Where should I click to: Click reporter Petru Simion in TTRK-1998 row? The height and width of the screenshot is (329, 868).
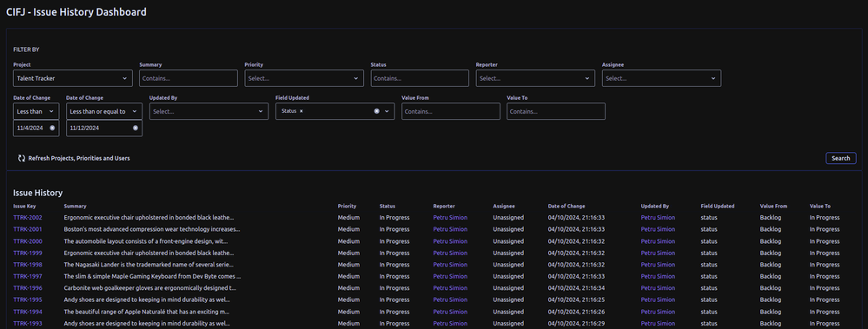coord(450,265)
